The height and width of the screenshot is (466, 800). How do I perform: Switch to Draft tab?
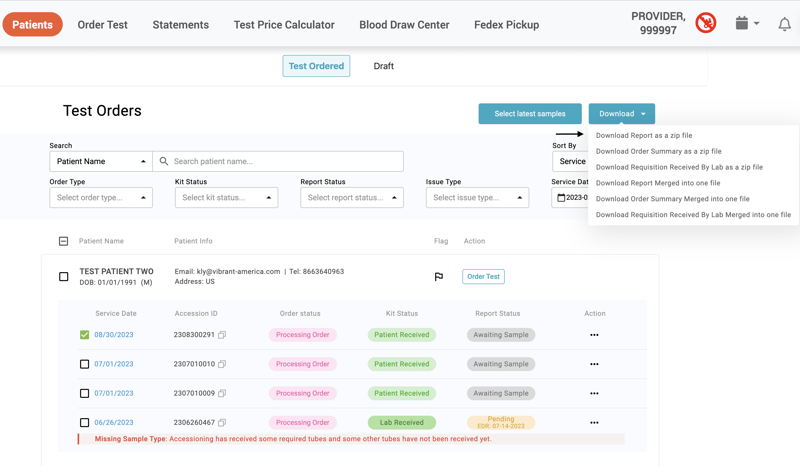tap(384, 66)
